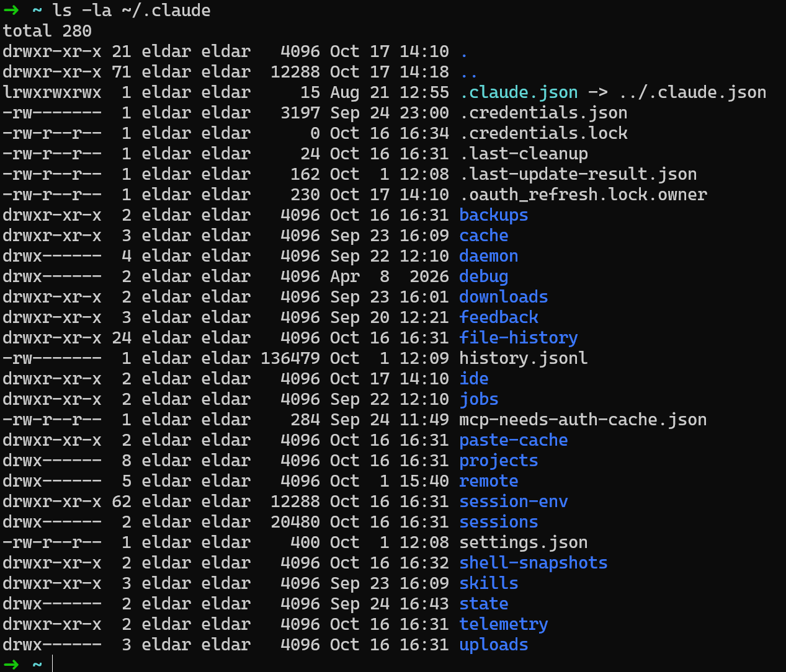This screenshot has height=672, width=786.
Task: Click the session-env directory name
Action: (514, 502)
